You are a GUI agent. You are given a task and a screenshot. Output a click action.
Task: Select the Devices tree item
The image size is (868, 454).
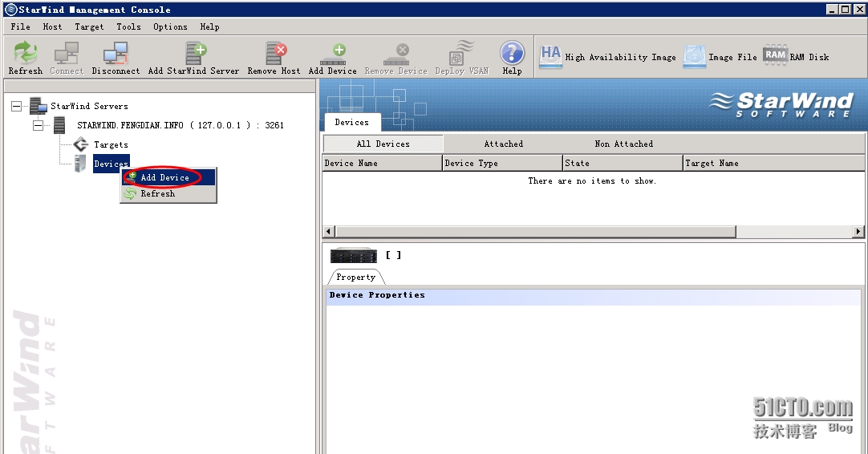tap(111, 164)
